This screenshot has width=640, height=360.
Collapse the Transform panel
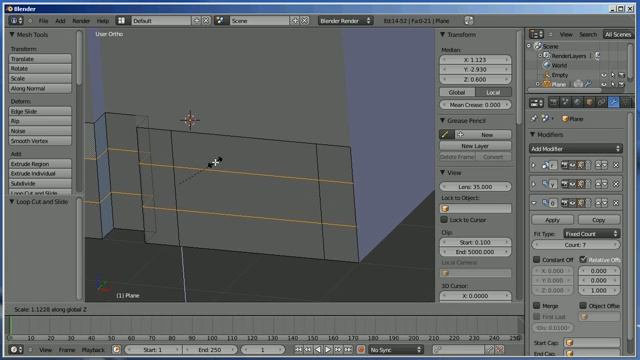point(442,35)
